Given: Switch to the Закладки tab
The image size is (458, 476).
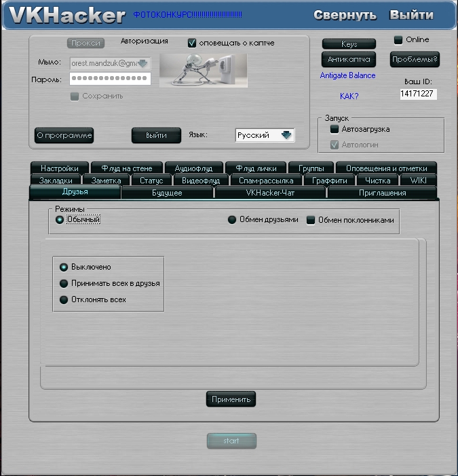Looking at the screenshot, I should 56,181.
